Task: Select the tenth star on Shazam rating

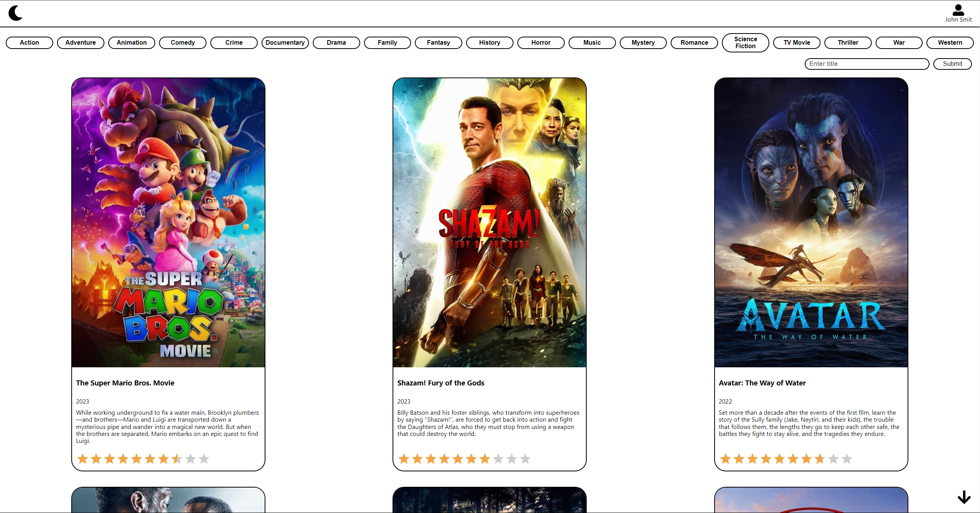Action: pyautogui.click(x=525, y=459)
